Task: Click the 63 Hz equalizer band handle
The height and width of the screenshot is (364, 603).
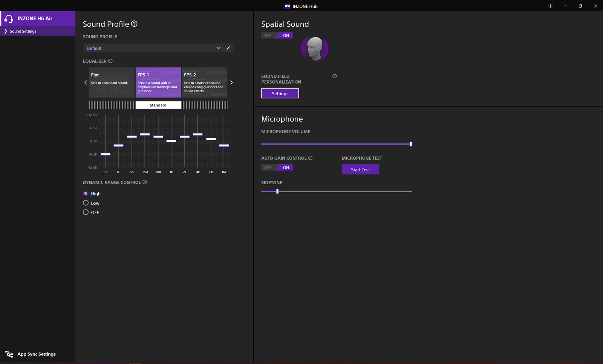Action: tap(118, 145)
